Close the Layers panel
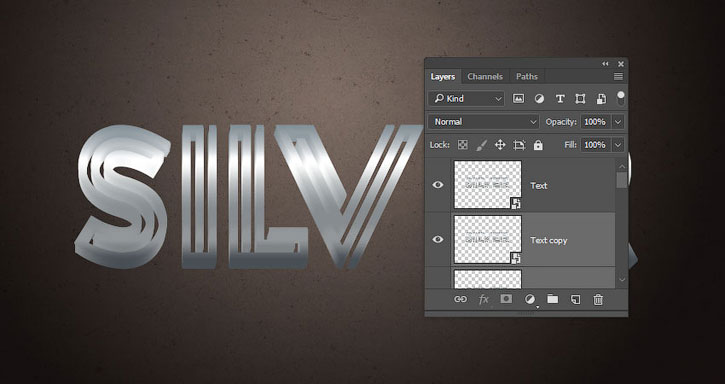This screenshot has width=725, height=384. 621,64
